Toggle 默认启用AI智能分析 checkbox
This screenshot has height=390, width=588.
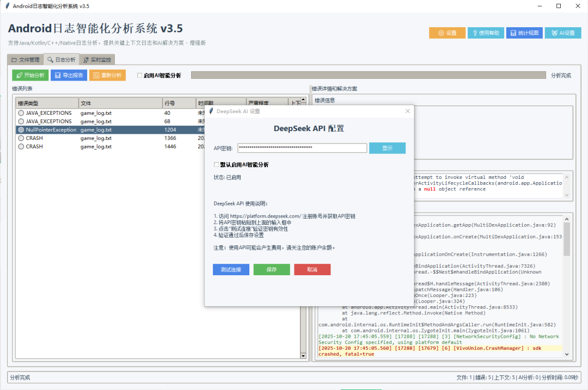click(x=216, y=164)
